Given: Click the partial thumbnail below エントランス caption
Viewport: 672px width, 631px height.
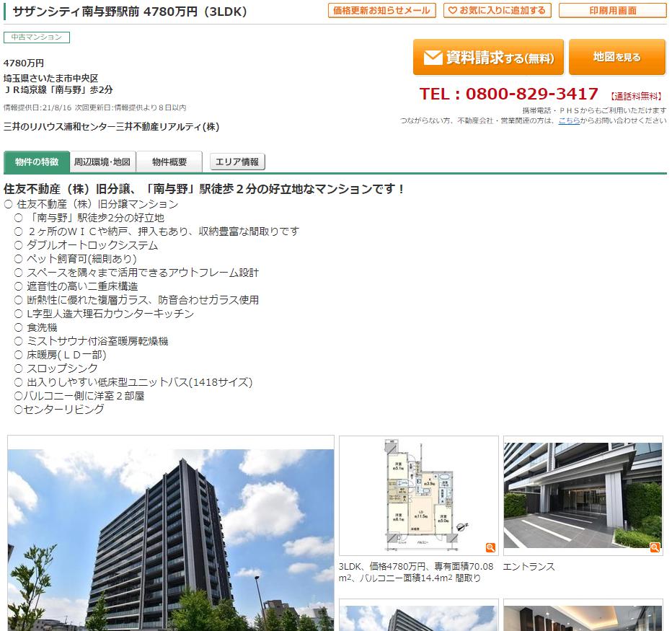Looking at the screenshot, I should pyautogui.click(x=583, y=617).
